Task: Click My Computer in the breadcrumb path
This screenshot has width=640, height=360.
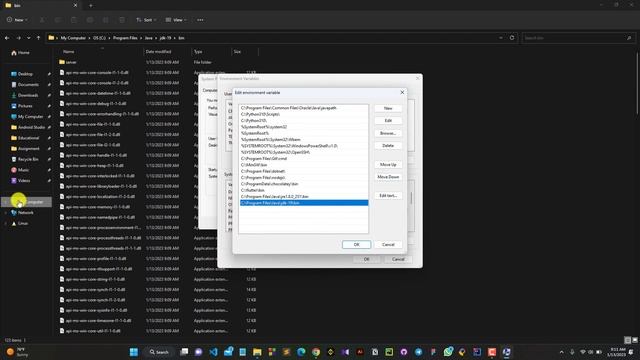Action: [x=73, y=38]
